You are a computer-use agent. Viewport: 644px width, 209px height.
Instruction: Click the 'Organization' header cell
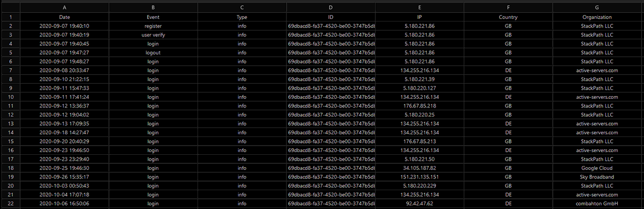597,17
